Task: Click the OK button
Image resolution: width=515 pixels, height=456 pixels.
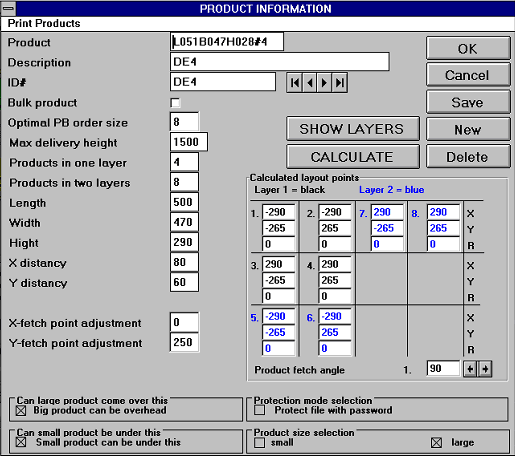Action: coord(468,49)
